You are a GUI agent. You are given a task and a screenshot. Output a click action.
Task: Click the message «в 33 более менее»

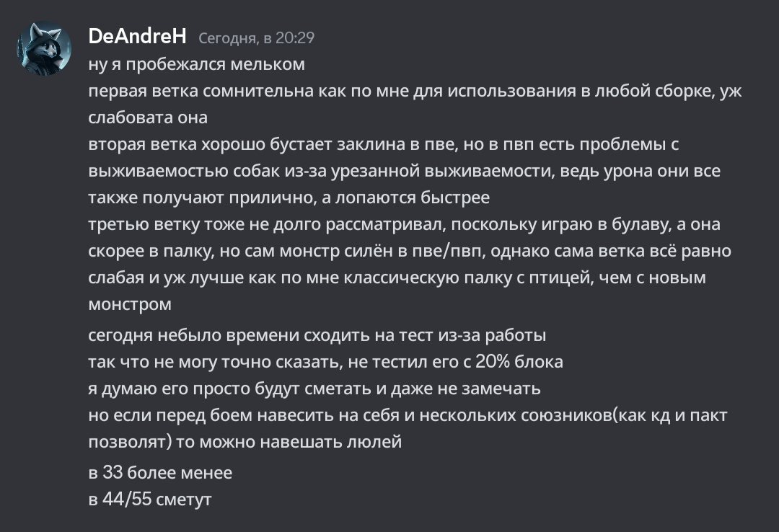tap(160, 473)
